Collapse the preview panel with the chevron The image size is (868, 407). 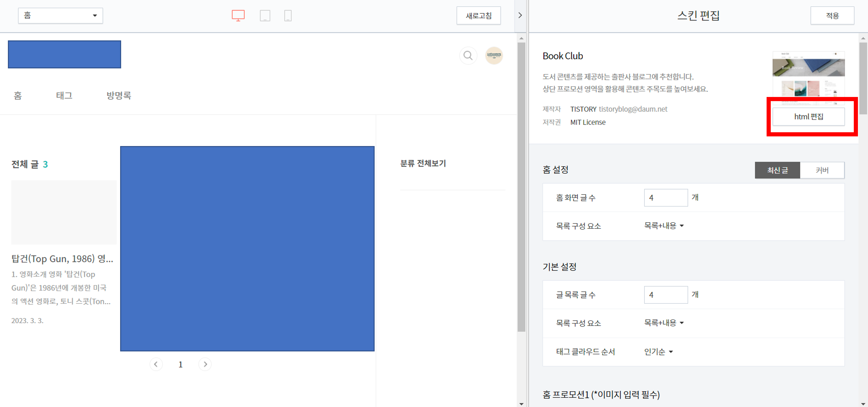(x=520, y=16)
